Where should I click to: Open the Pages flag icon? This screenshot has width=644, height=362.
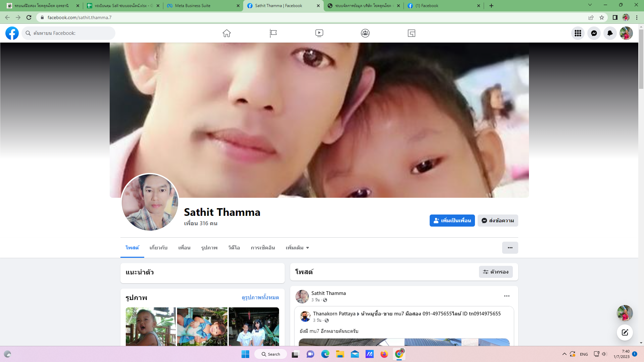click(273, 33)
